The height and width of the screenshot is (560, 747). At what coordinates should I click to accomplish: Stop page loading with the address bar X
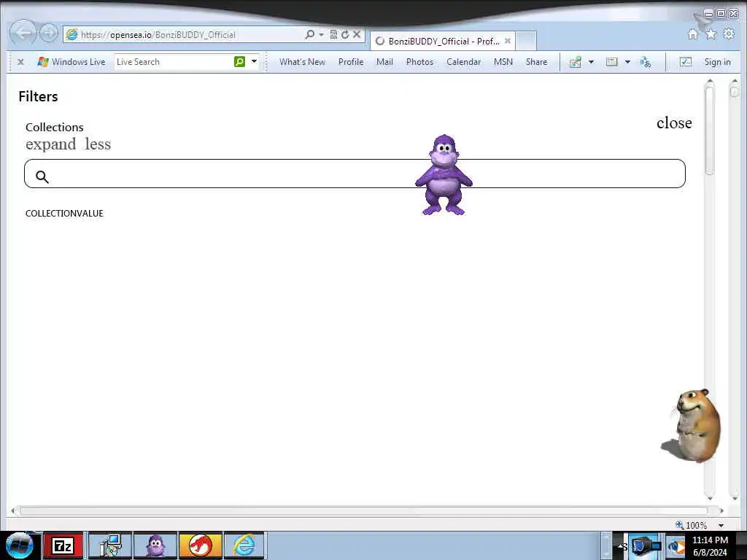pyautogui.click(x=356, y=34)
